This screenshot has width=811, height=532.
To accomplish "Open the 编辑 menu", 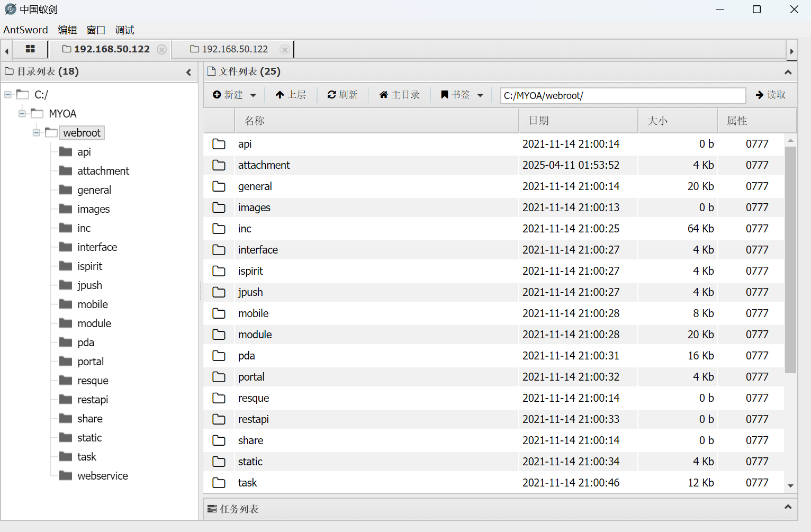I will tap(67, 30).
